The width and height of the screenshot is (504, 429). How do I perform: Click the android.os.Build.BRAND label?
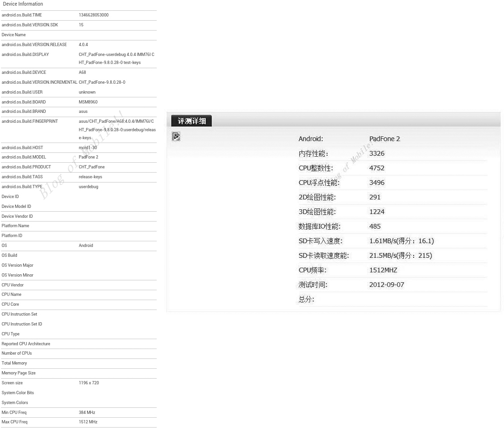coord(24,111)
